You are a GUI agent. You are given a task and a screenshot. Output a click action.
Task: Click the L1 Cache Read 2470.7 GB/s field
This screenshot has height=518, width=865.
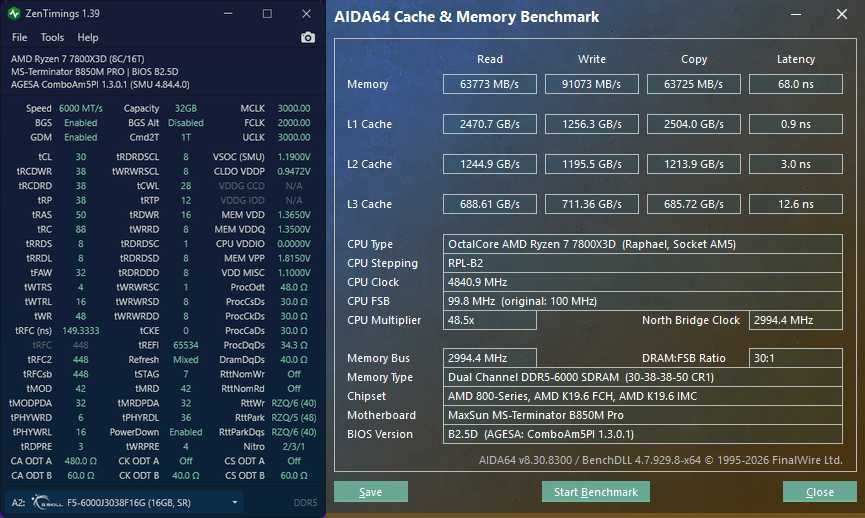click(490, 124)
